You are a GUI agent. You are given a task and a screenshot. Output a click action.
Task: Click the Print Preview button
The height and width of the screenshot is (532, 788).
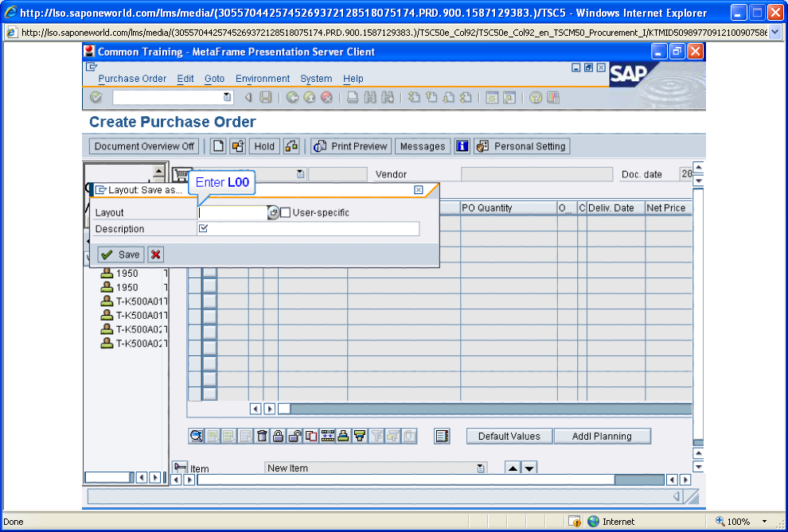point(351,146)
